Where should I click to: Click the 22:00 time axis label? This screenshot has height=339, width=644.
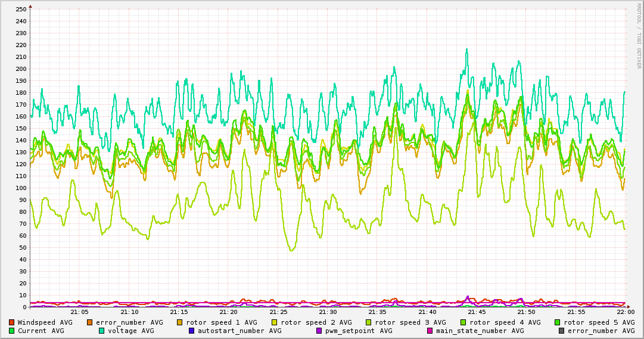click(x=626, y=312)
